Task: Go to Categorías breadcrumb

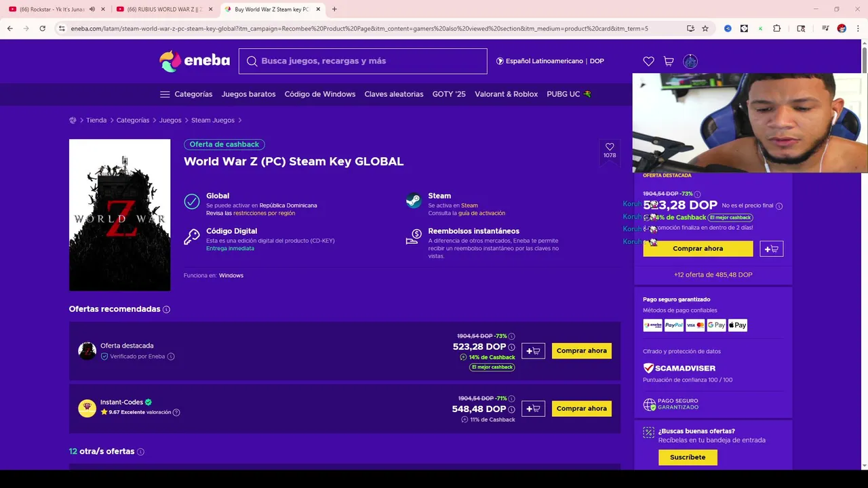Action: pyautogui.click(x=133, y=120)
